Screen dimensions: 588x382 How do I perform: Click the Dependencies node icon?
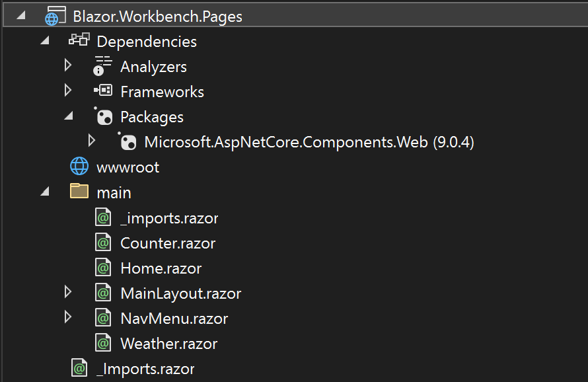79,40
